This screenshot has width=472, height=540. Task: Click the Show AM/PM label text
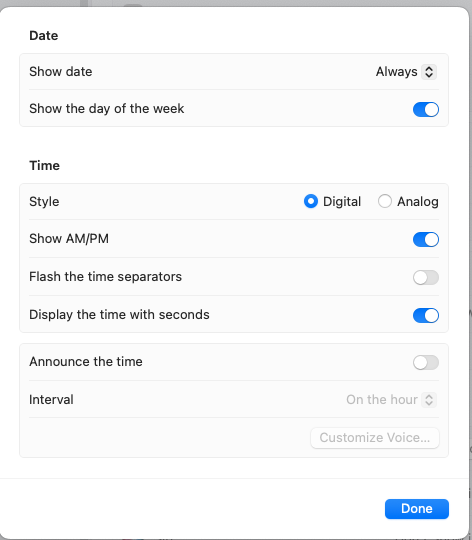(x=69, y=239)
